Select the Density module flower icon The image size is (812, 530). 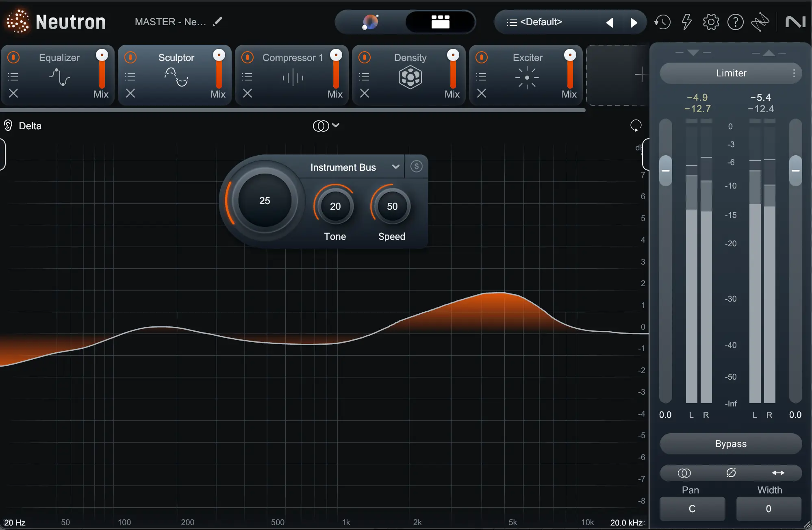(410, 77)
